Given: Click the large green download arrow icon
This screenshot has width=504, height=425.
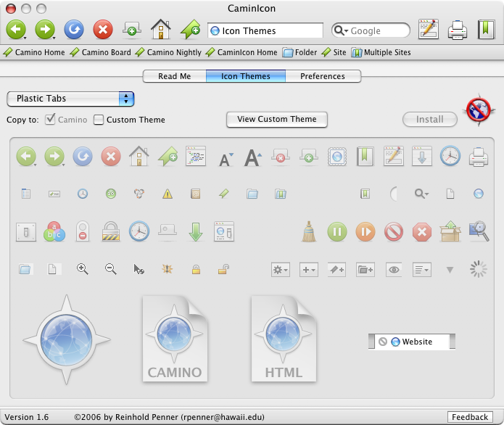Looking at the screenshot, I should 195,232.
